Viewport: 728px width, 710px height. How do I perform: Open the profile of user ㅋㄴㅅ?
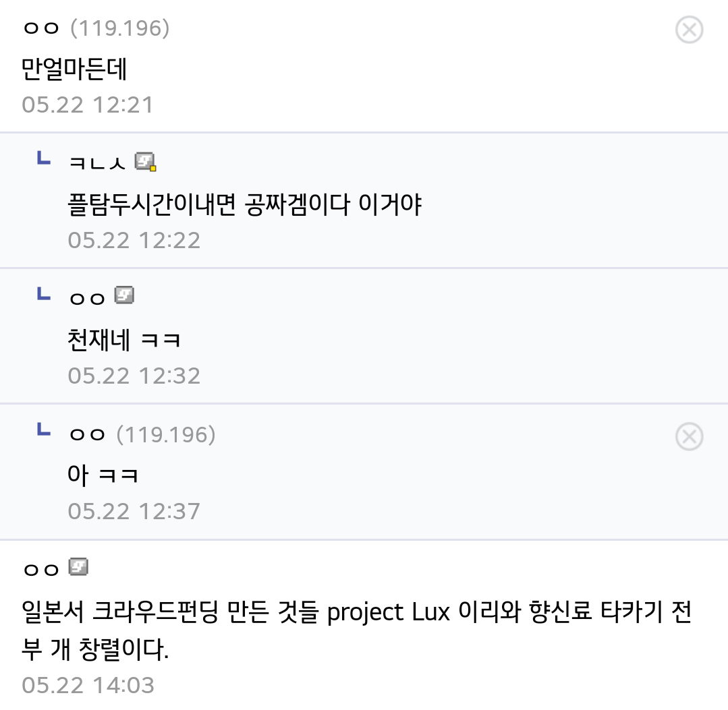(x=97, y=163)
